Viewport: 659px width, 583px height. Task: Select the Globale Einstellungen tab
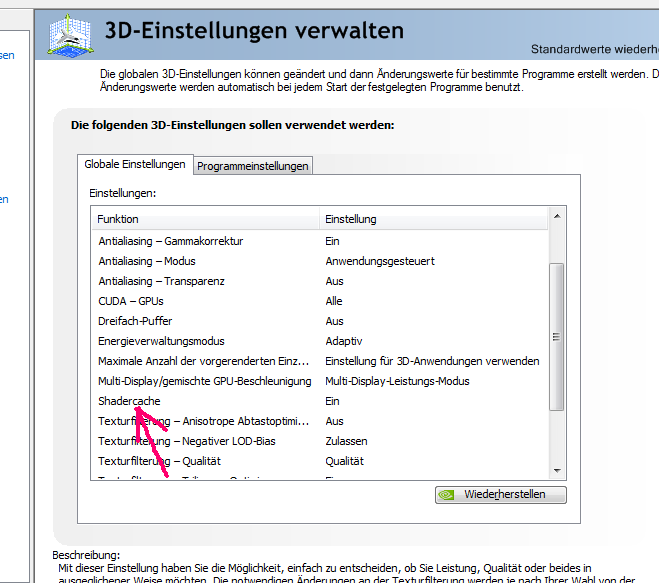point(135,164)
